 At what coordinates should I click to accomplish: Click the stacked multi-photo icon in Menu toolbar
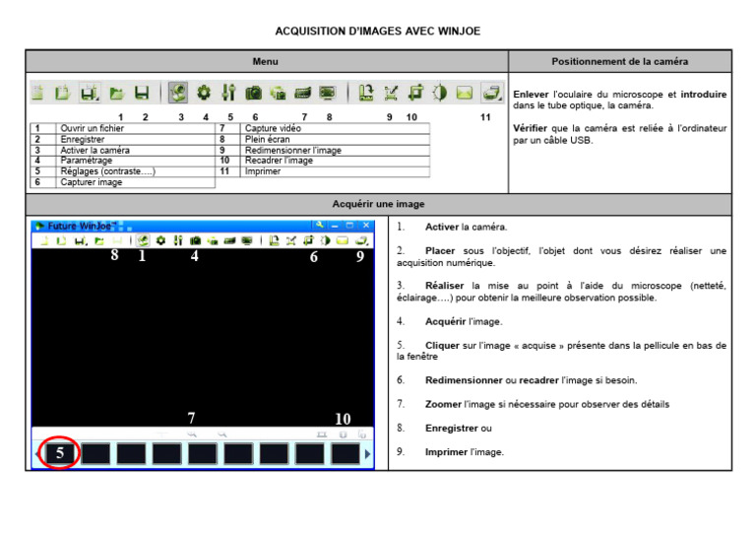(x=279, y=93)
